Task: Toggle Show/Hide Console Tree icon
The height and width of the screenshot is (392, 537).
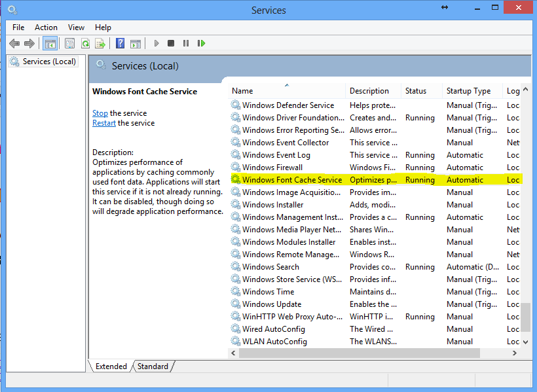Action: 50,43
